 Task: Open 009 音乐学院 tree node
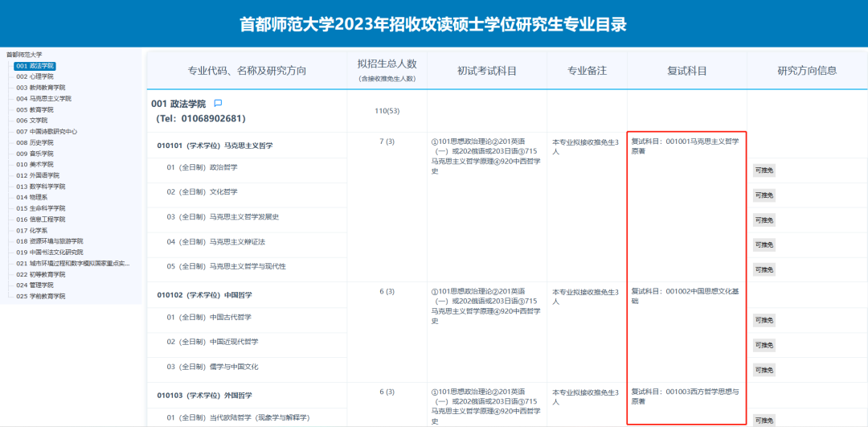pyautogui.click(x=35, y=154)
